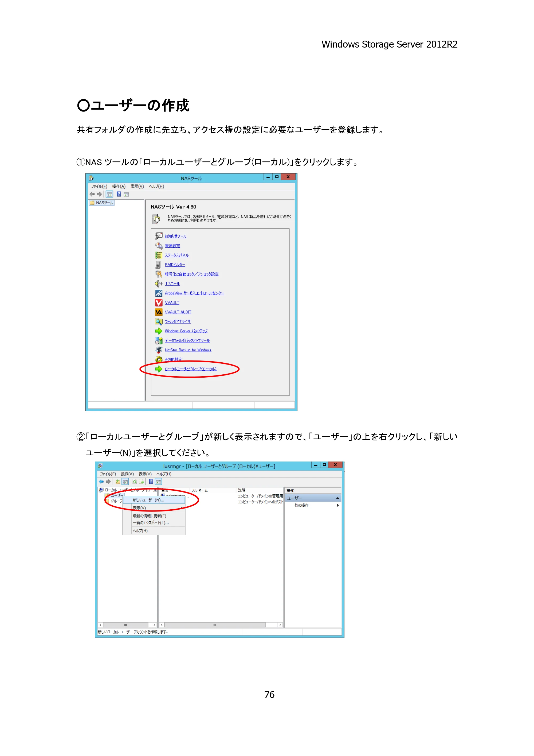Click the 電源設定 power plug icon

pyautogui.click(x=159, y=246)
